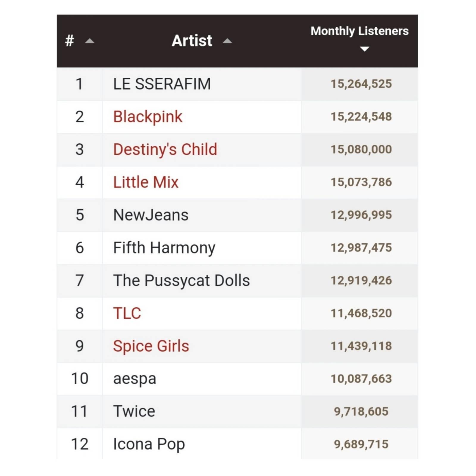Select the NewJeans artist cell
476x476 pixels.
point(202,215)
